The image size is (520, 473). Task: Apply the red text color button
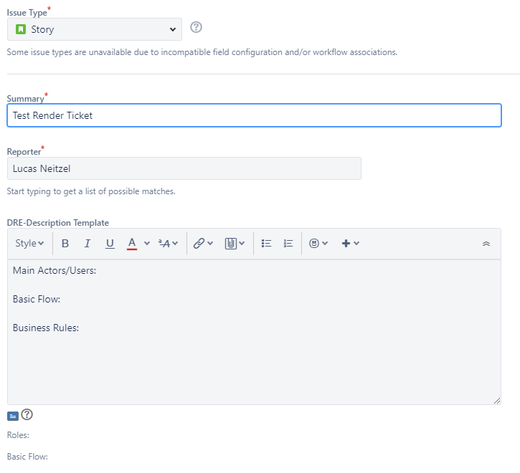[132, 243]
